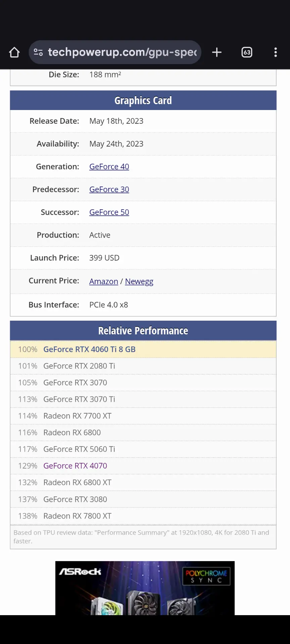Click the Availability label
This screenshot has height=644, width=290.
pyautogui.click(x=58, y=144)
